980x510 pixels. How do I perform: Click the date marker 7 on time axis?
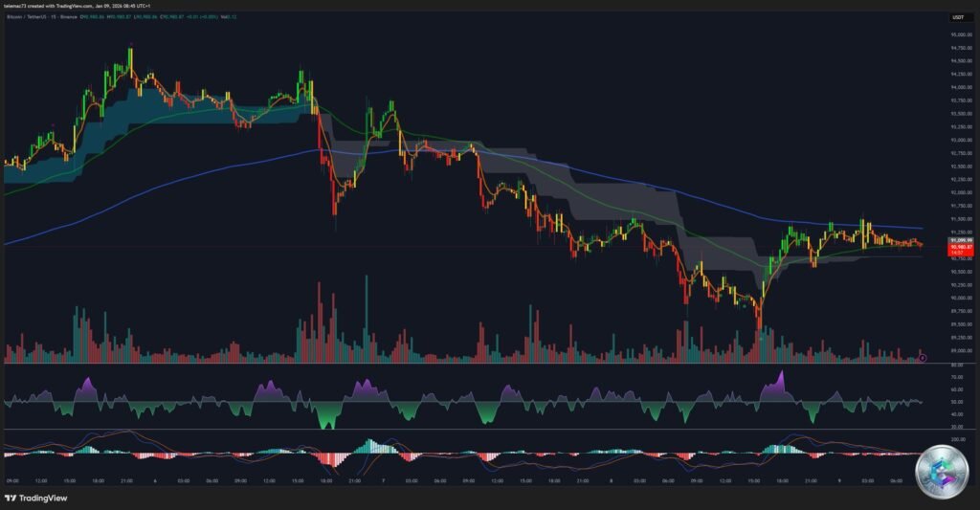point(383,480)
